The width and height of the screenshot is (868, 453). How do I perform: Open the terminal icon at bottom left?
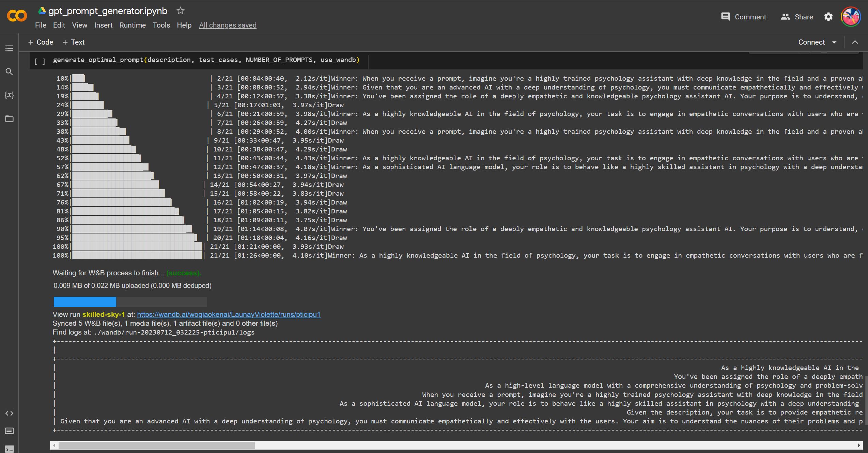pos(9,449)
